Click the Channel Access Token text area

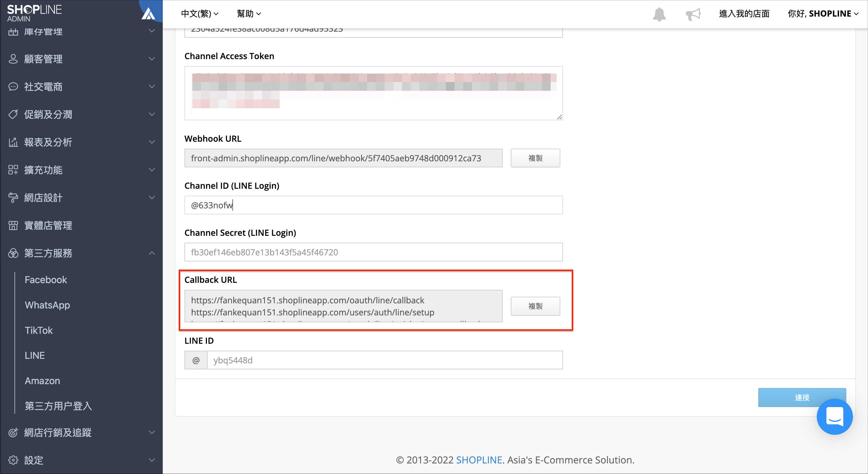[373, 93]
